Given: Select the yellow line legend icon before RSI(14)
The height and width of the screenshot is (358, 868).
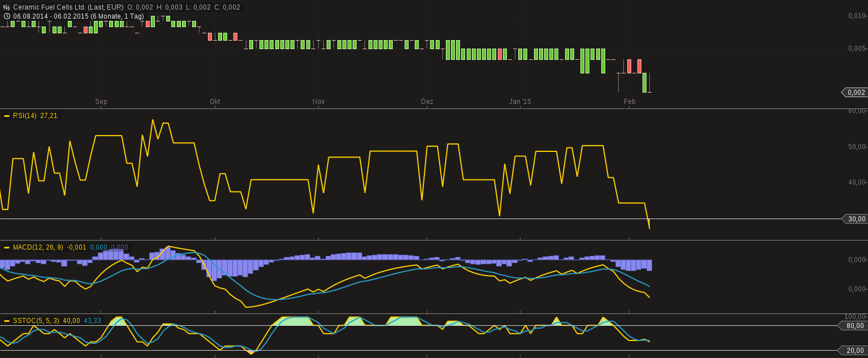Looking at the screenshot, I should pyautogui.click(x=7, y=115).
